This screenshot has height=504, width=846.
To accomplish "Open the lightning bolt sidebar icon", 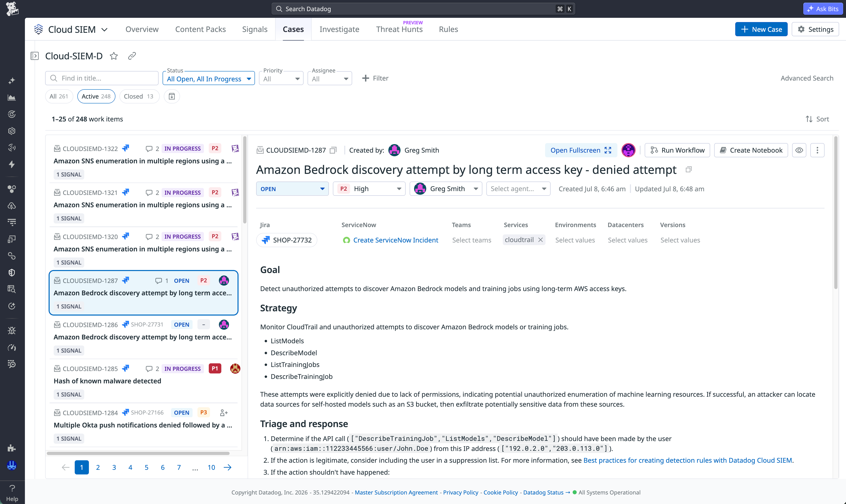I will pyautogui.click(x=12, y=164).
